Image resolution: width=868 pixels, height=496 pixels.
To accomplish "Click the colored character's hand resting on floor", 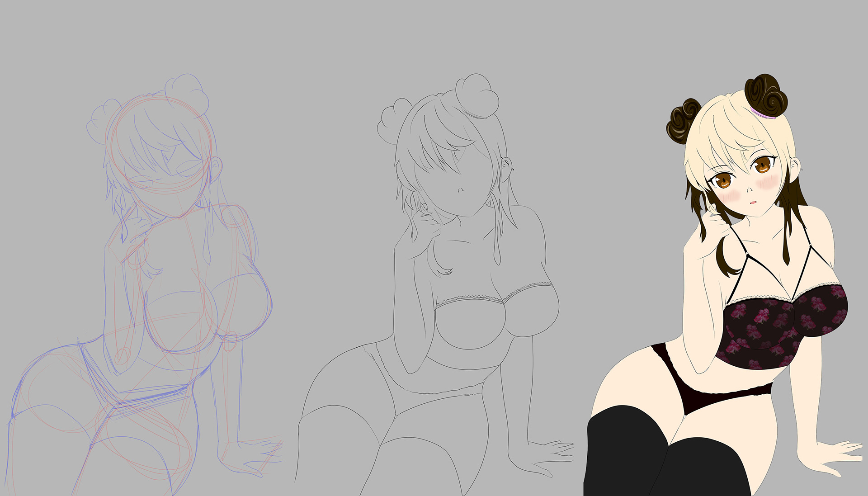I will click(832, 454).
